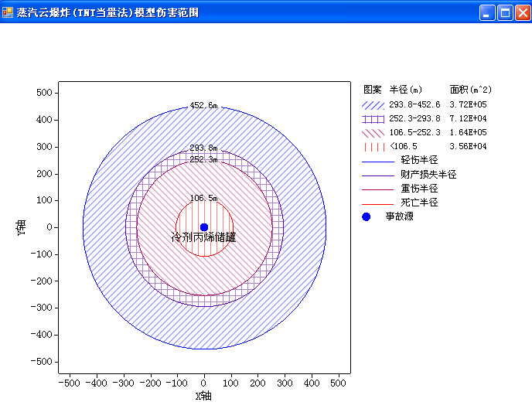Click the 图案 legend column header
Screen dimensions: 532x419
point(372,90)
